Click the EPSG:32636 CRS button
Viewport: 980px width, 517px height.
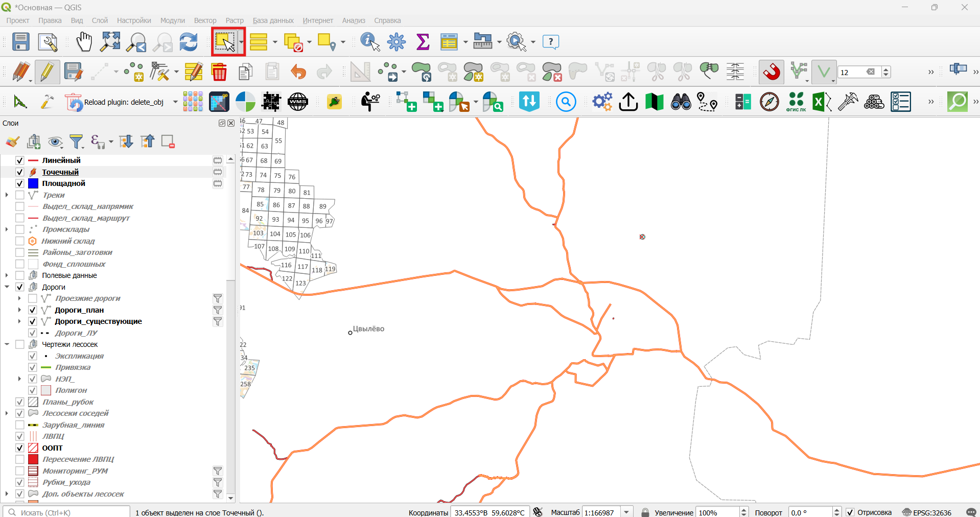pos(927,512)
